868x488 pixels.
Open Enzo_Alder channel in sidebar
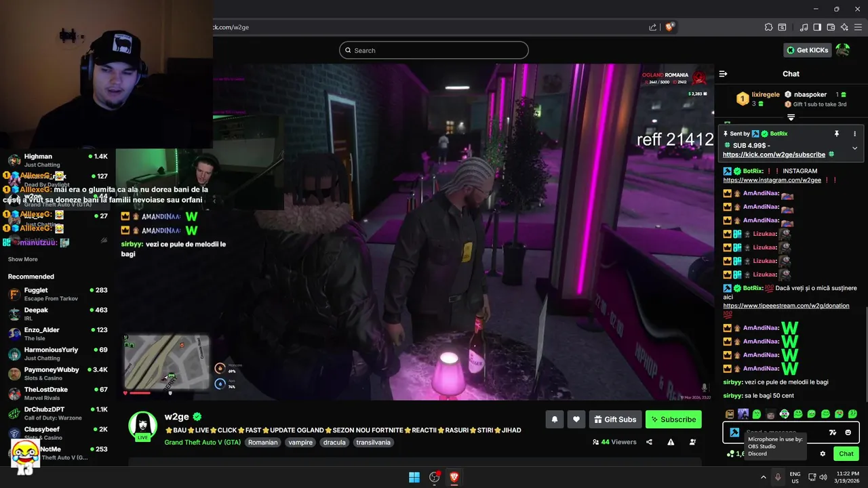(58, 333)
